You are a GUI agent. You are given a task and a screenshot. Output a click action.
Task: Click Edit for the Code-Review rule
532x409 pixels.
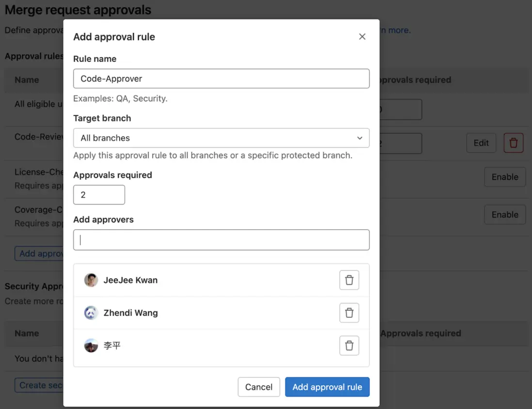(x=481, y=143)
